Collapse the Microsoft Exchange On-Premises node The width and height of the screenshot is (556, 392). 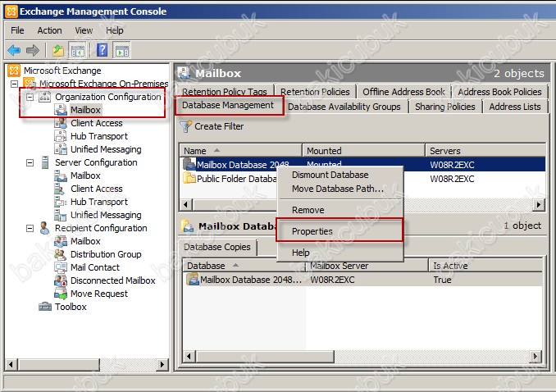[x=15, y=84]
